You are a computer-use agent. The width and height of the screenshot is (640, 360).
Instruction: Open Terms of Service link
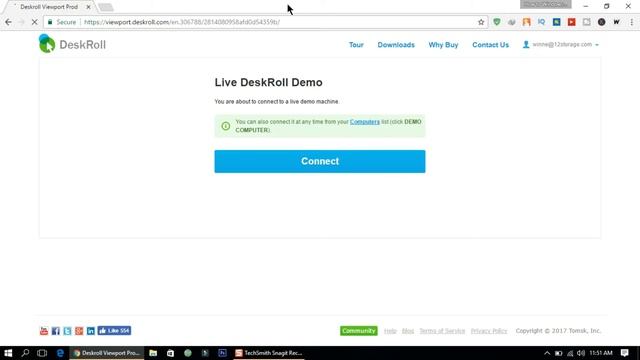pyautogui.click(x=442, y=331)
